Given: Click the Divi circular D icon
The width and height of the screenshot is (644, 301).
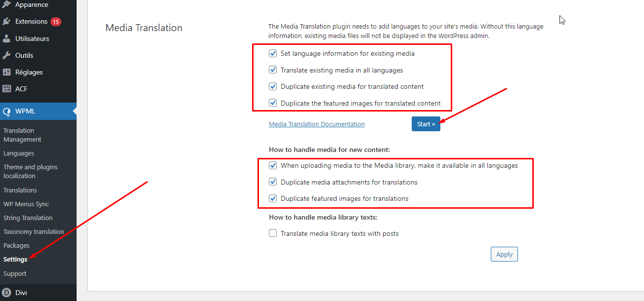Looking at the screenshot, I should coord(6,293).
